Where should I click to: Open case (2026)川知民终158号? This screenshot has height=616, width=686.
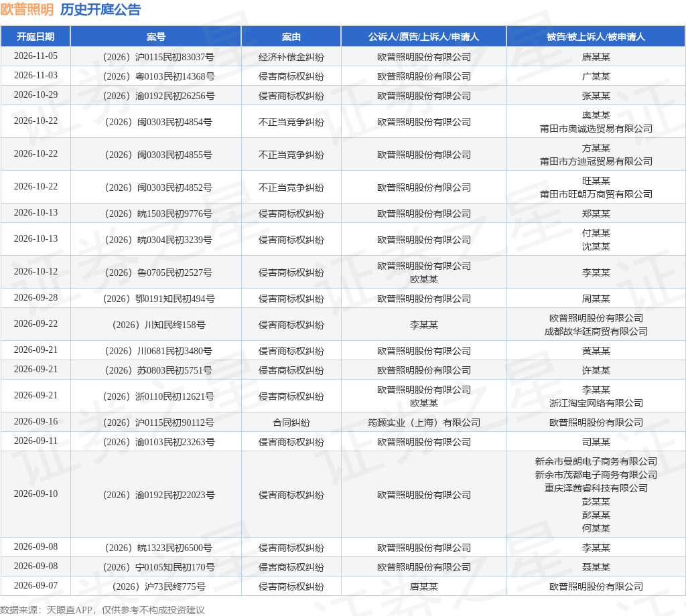point(158,325)
